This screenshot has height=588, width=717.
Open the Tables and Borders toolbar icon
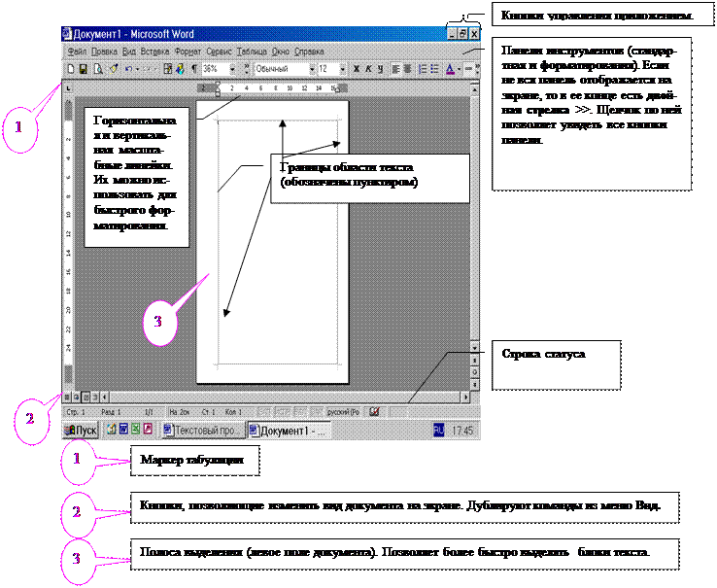pos(168,69)
